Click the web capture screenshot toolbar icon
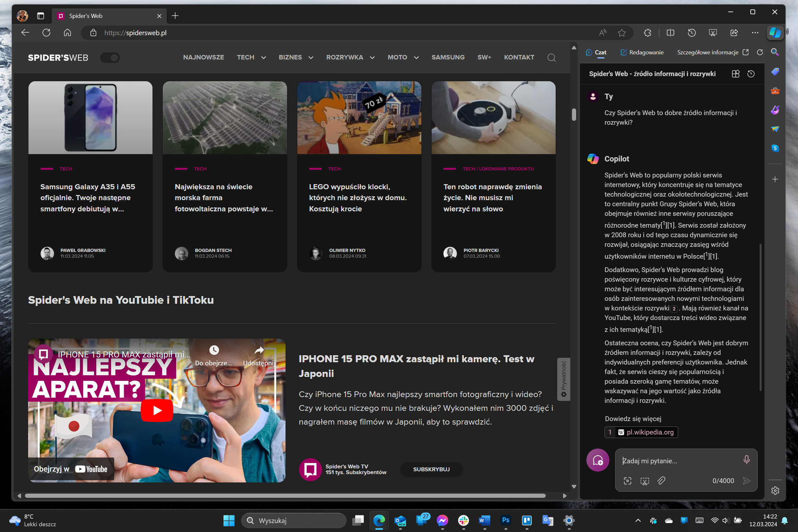This screenshot has width=798, height=532. pyautogui.click(x=713, y=33)
